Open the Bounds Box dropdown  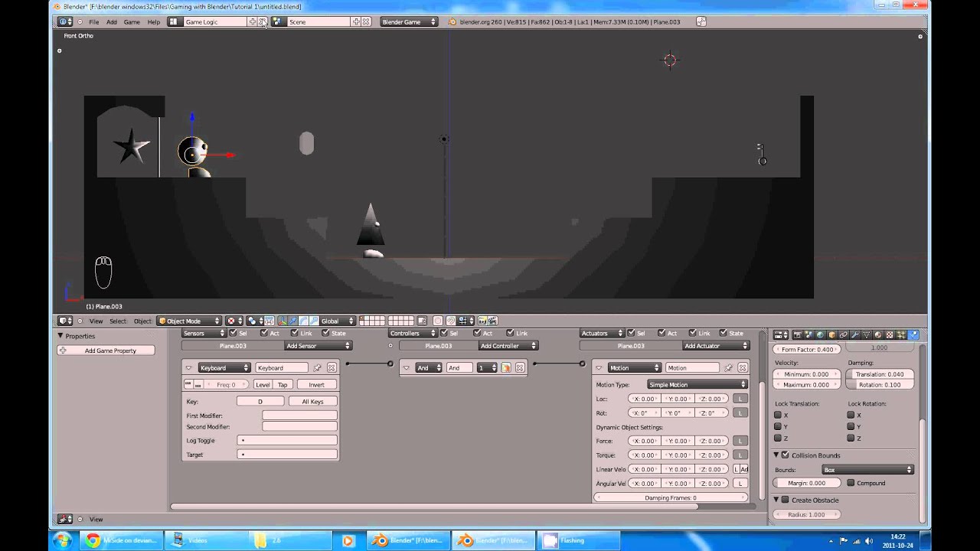point(867,470)
